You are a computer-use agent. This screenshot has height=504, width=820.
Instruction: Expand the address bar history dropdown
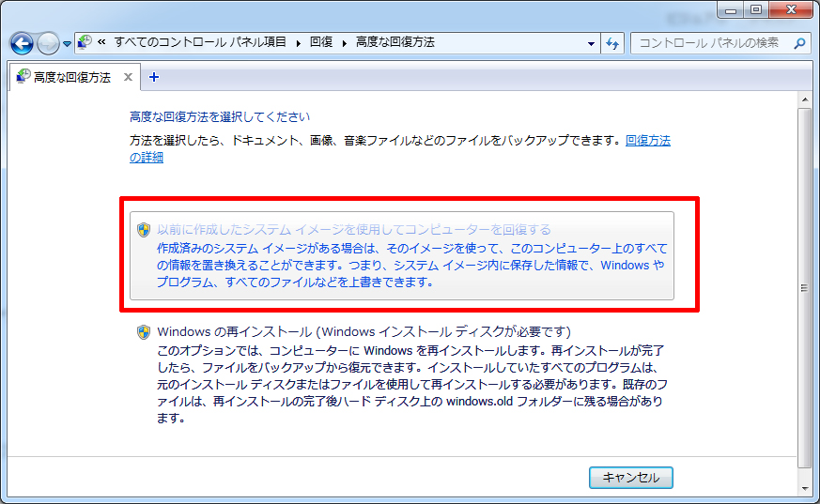click(591, 43)
